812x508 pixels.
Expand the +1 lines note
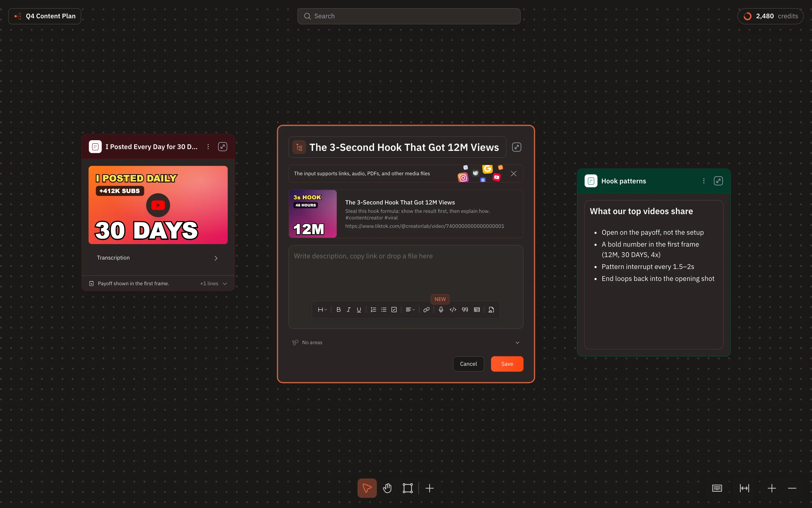tap(214, 283)
